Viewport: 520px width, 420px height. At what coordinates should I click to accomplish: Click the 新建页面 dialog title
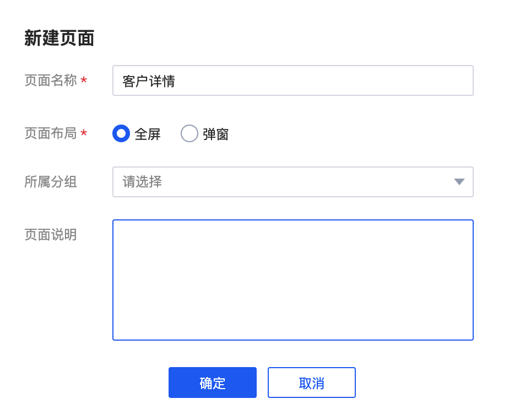59,38
